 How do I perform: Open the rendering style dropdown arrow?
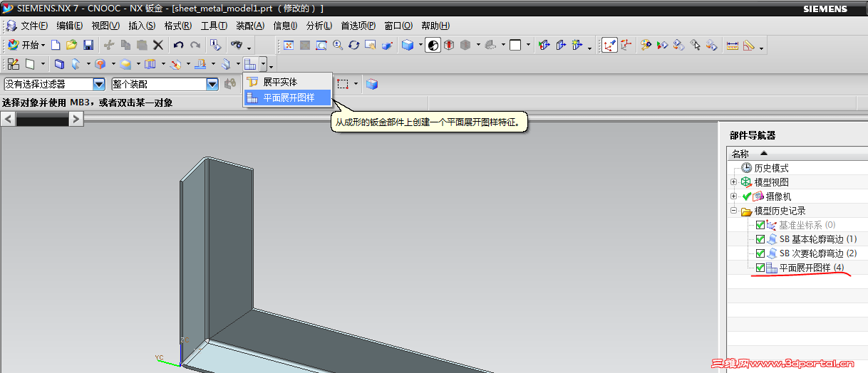pyautogui.click(x=420, y=45)
